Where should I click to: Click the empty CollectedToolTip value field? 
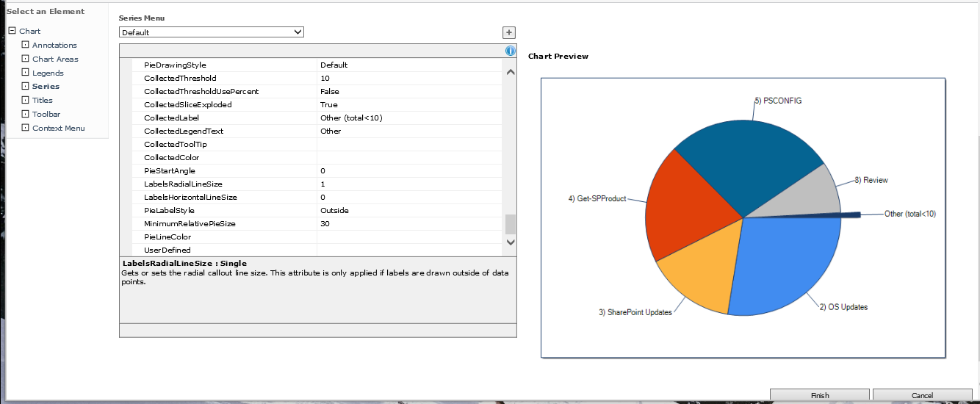[x=409, y=144]
